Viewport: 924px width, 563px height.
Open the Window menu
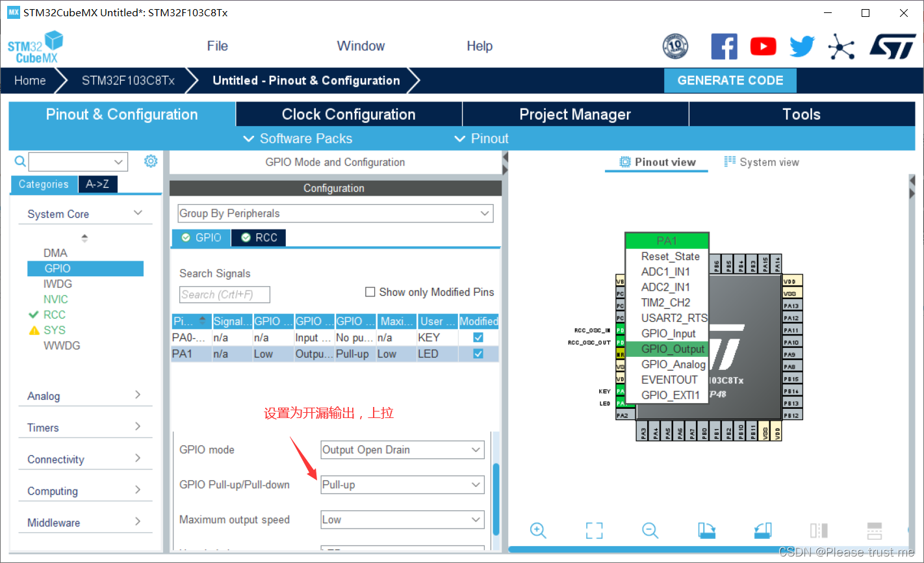[361, 46]
